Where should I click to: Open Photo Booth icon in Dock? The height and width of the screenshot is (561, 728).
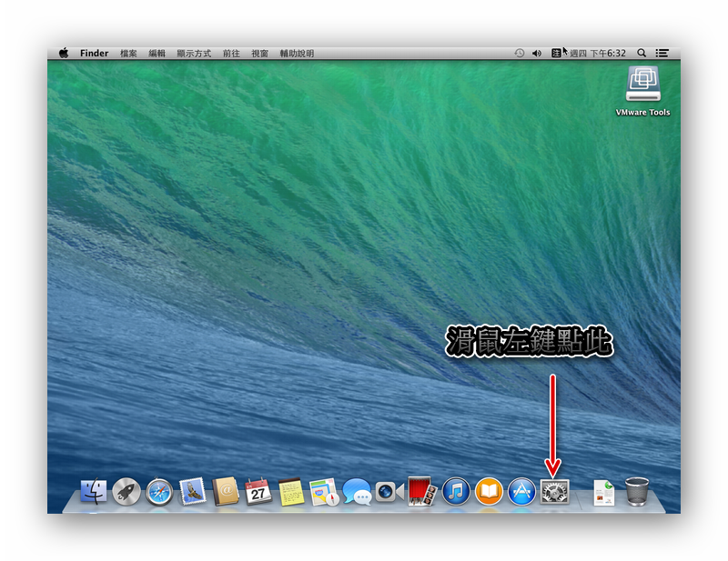422,491
